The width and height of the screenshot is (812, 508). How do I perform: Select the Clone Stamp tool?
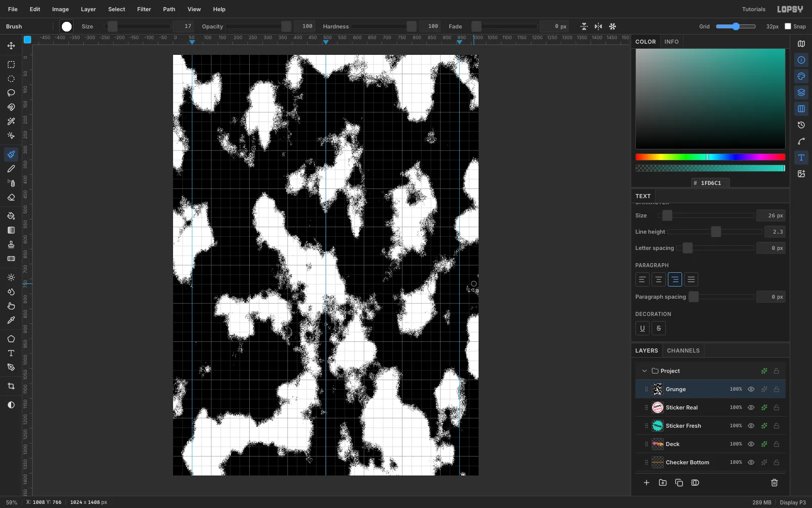point(11,244)
